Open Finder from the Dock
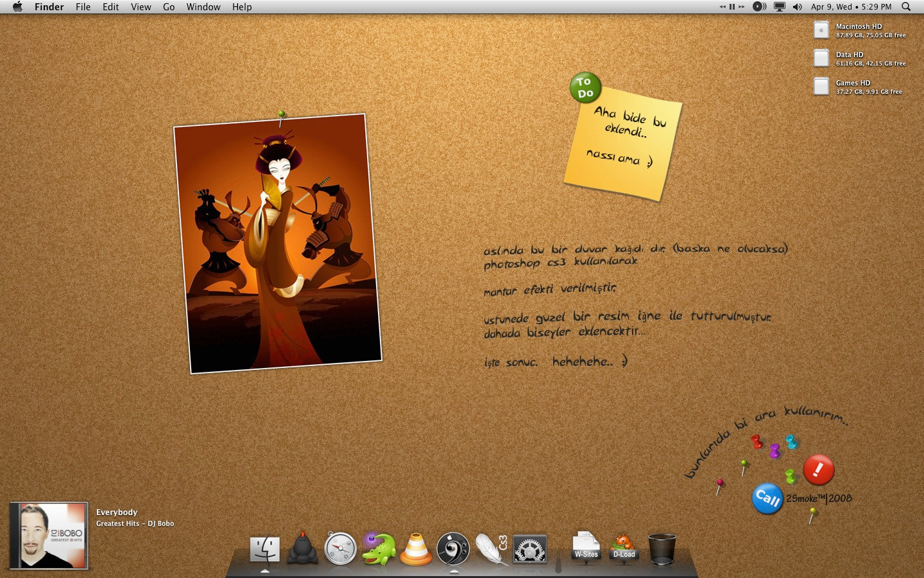The image size is (924, 578). [x=265, y=550]
